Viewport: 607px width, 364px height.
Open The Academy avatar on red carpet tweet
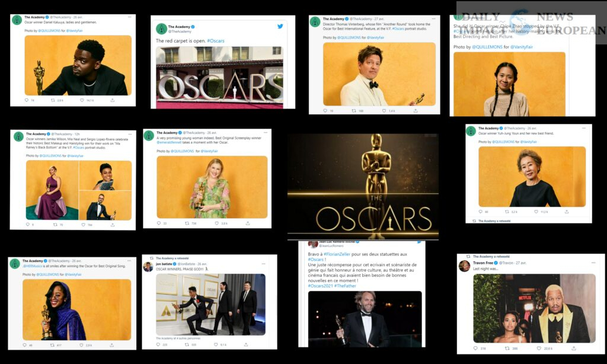coord(161,28)
